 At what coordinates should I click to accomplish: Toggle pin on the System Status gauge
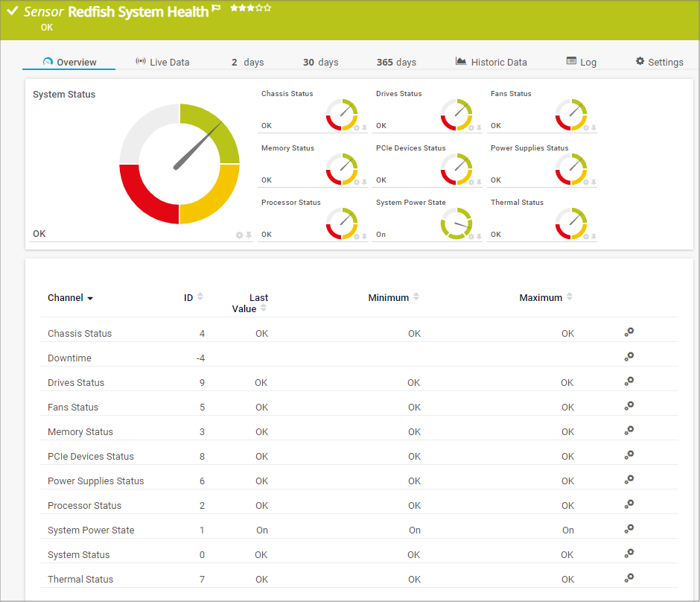pyautogui.click(x=249, y=235)
